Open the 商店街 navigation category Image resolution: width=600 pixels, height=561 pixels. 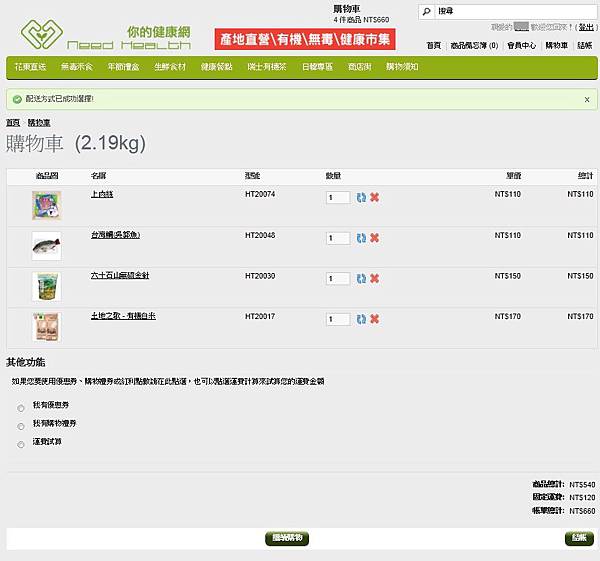coord(359,67)
